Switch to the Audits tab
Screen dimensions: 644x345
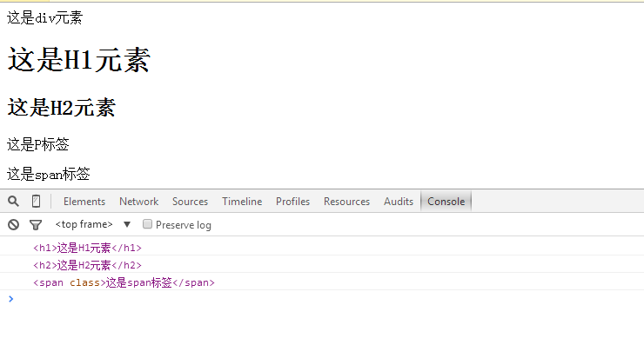point(399,202)
